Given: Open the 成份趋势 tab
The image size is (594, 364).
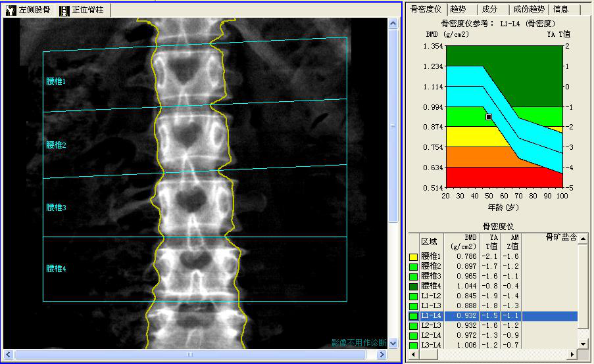Looking at the screenshot, I should (x=528, y=9).
